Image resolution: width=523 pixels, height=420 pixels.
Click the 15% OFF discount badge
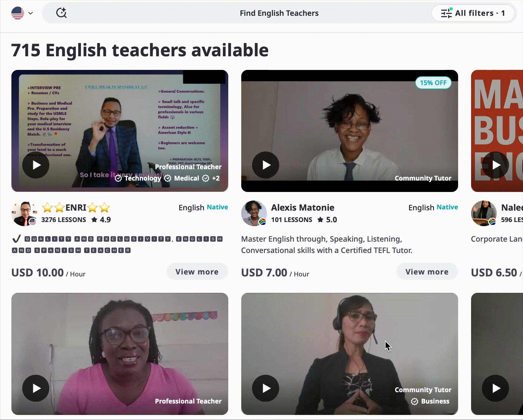point(433,83)
